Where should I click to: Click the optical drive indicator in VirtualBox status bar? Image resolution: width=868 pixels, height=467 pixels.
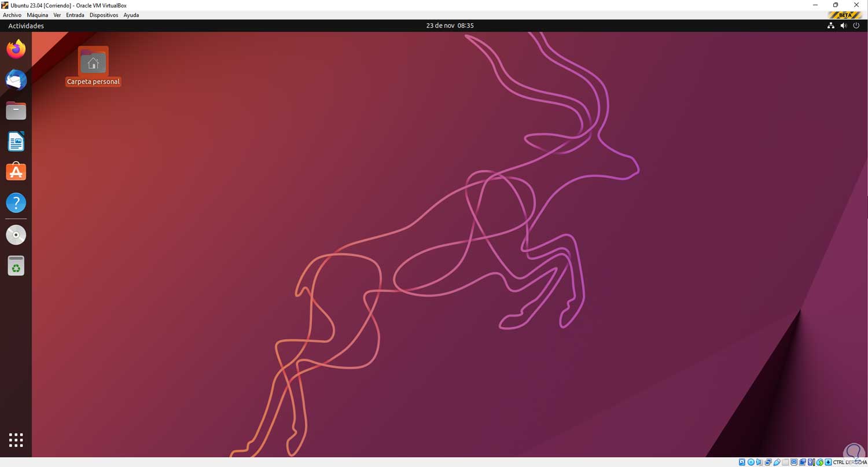pos(751,462)
